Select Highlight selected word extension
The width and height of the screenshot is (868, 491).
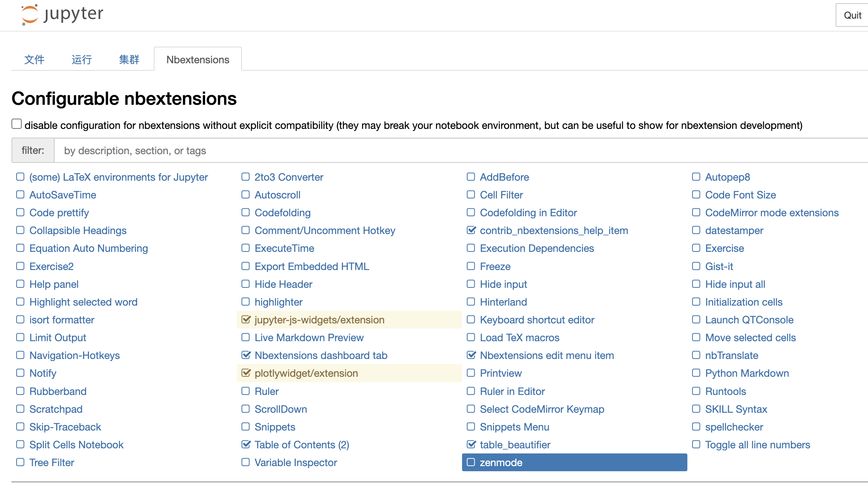coord(83,302)
